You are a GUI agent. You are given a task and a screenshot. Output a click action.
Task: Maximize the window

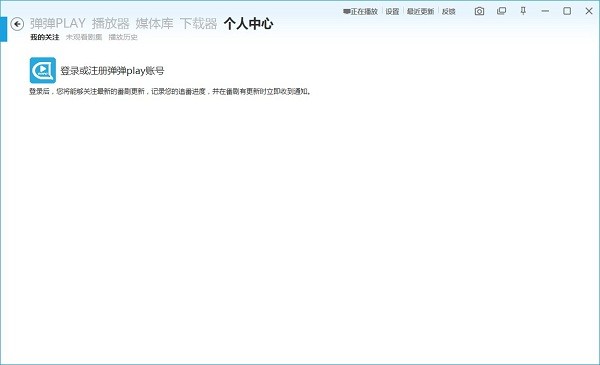[x=567, y=11]
